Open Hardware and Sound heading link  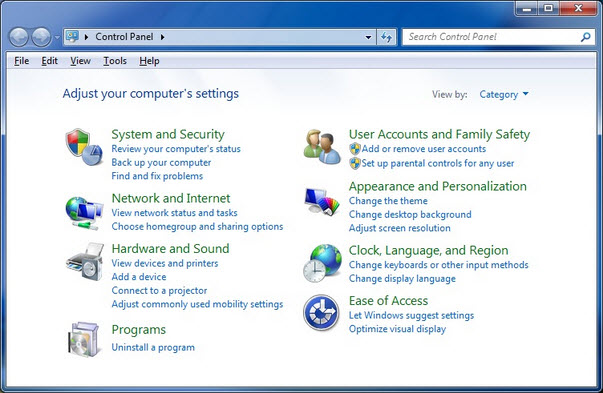(x=170, y=248)
